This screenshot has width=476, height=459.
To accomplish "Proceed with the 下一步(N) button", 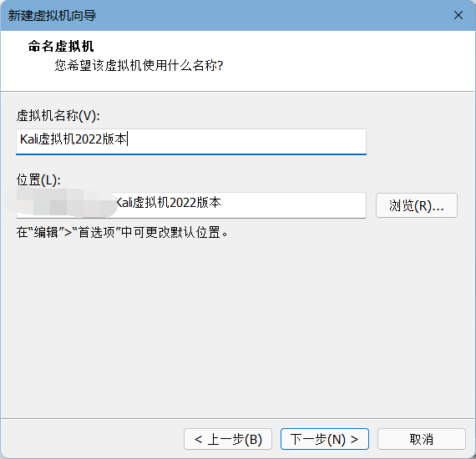I will click(x=325, y=439).
